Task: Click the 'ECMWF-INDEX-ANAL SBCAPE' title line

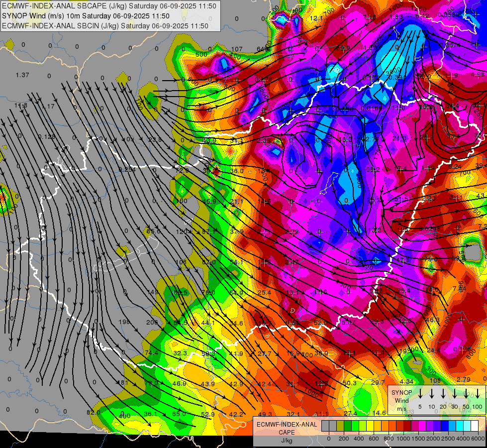Action: [x=109, y=6]
